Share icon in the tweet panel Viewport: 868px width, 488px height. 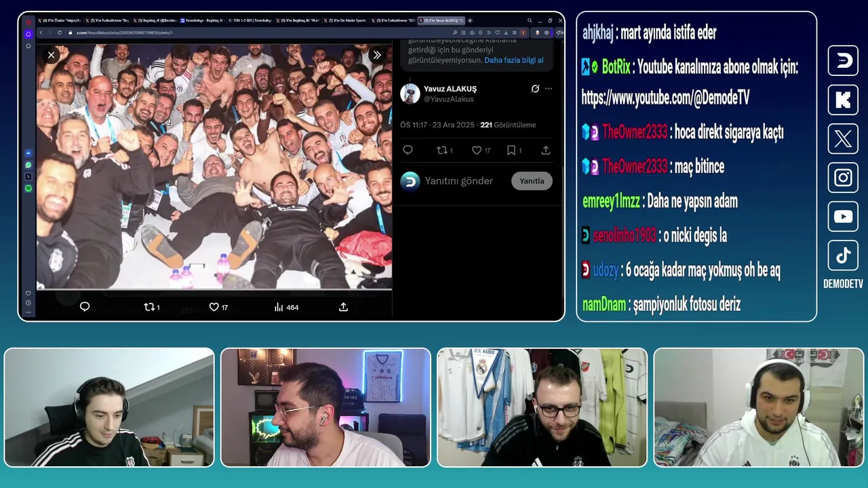point(546,150)
